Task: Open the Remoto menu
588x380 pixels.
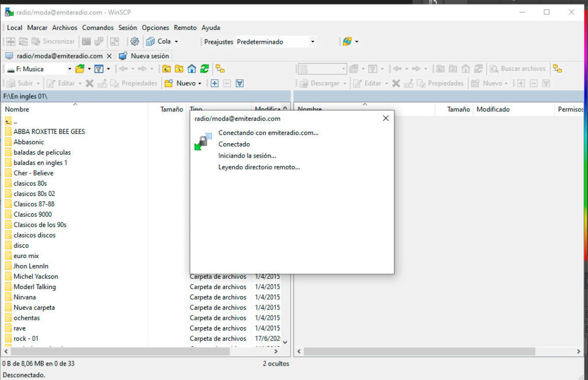Action: tap(185, 28)
